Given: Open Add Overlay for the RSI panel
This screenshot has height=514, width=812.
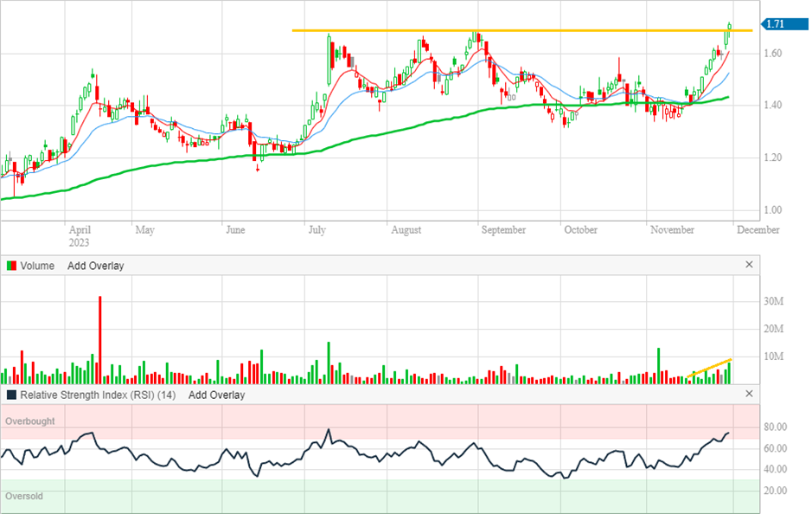Looking at the screenshot, I should coord(216,395).
